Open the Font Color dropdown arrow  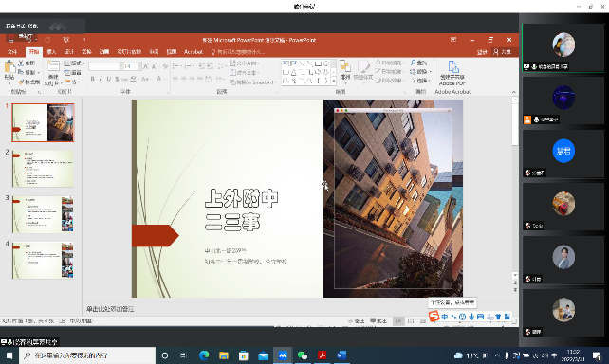click(164, 79)
